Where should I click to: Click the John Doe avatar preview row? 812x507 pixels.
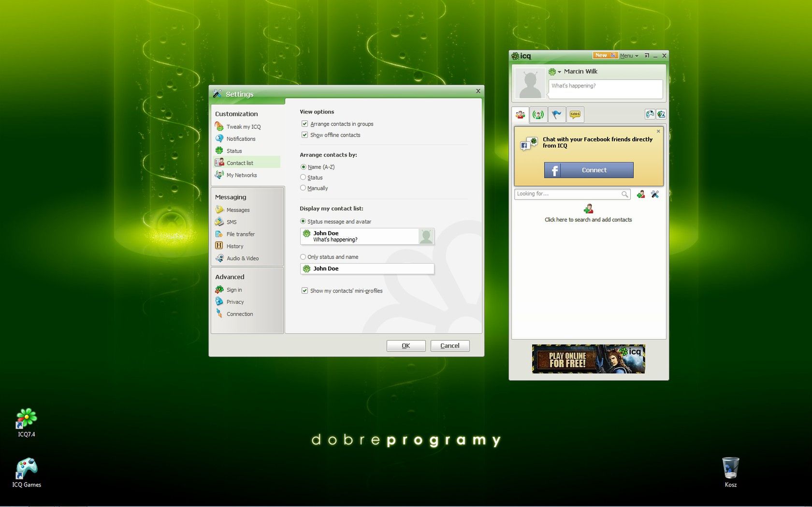click(x=367, y=237)
